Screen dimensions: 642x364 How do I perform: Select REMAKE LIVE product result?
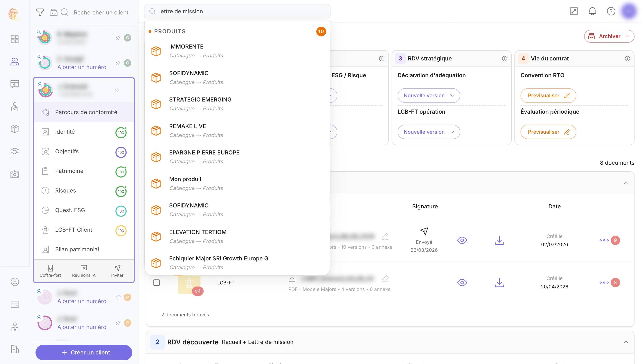[x=237, y=130]
